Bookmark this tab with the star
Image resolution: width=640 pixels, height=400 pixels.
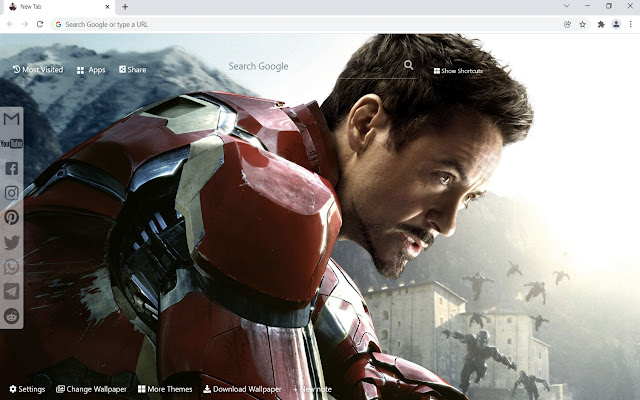582,24
